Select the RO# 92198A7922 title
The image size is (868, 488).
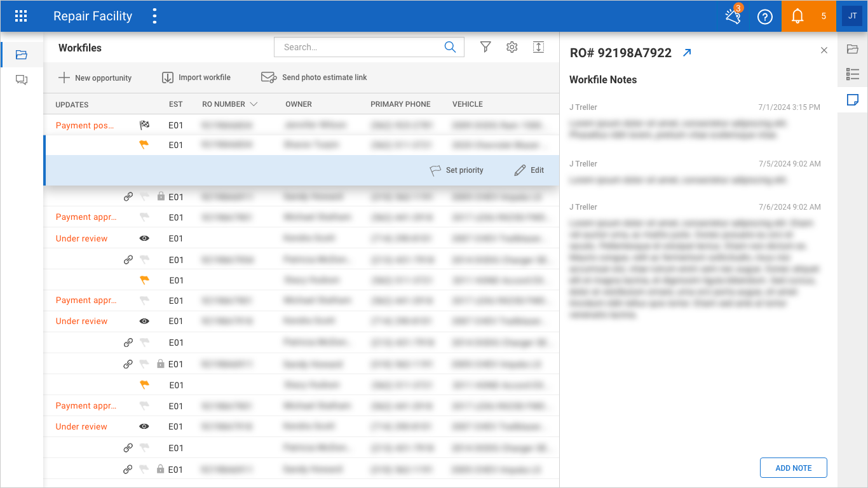tap(621, 53)
